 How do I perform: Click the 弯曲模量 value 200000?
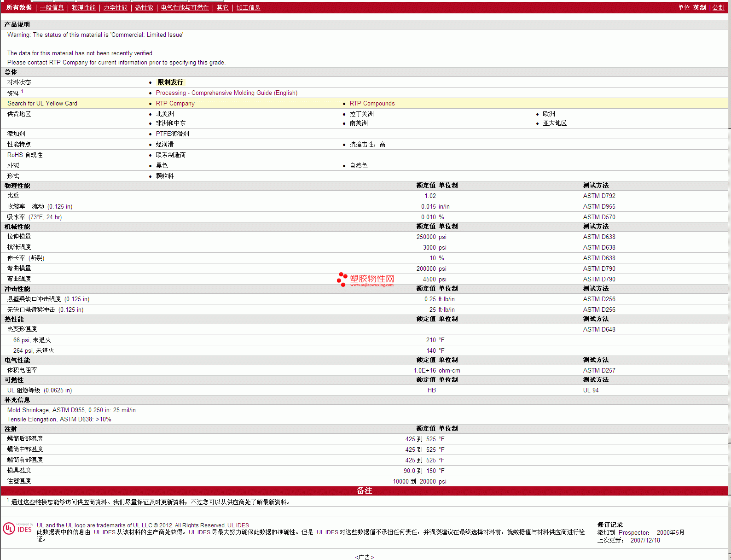(426, 269)
